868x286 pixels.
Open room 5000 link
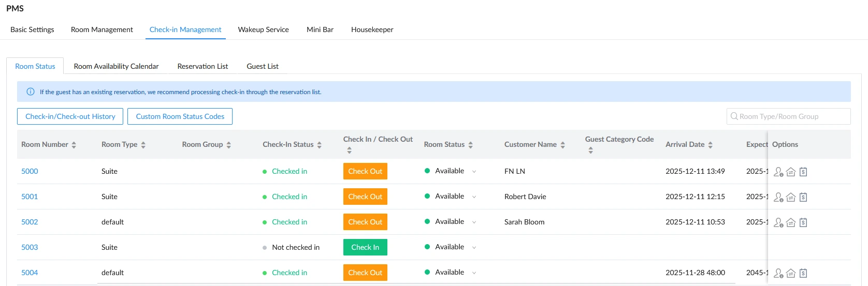[x=30, y=171]
